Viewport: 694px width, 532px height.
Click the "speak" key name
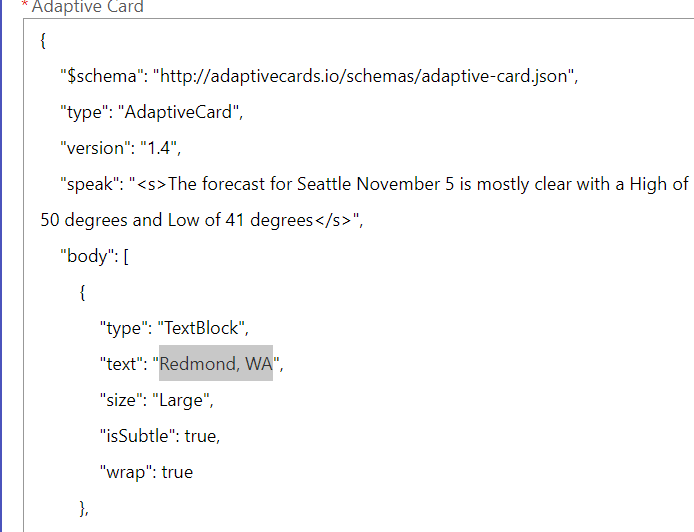pos(90,184)
